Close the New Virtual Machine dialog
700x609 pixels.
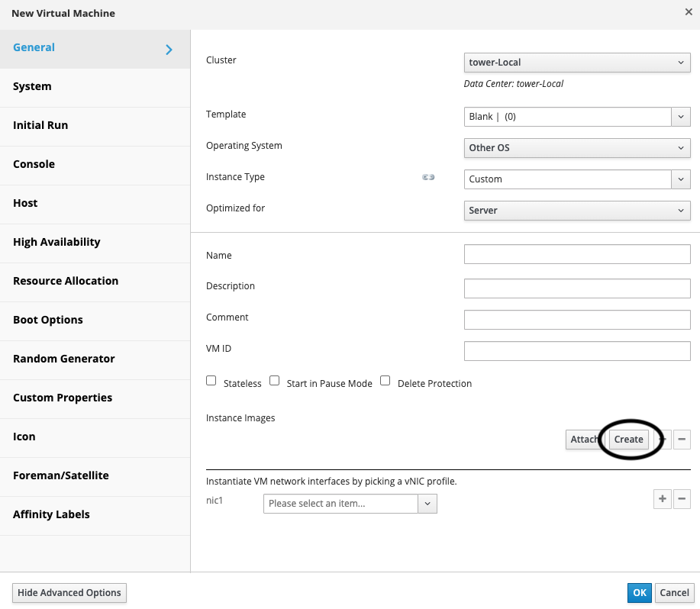pos(689,12)
